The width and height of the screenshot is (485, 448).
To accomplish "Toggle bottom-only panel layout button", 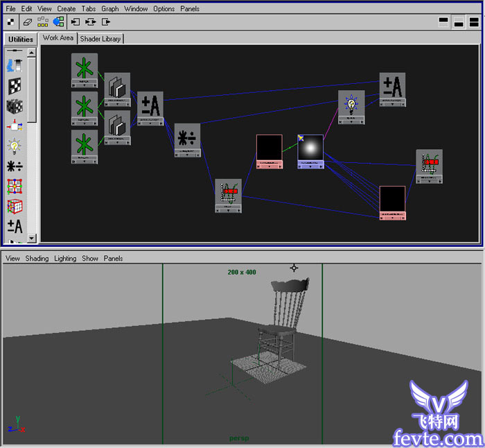I will tap(458, 23).
